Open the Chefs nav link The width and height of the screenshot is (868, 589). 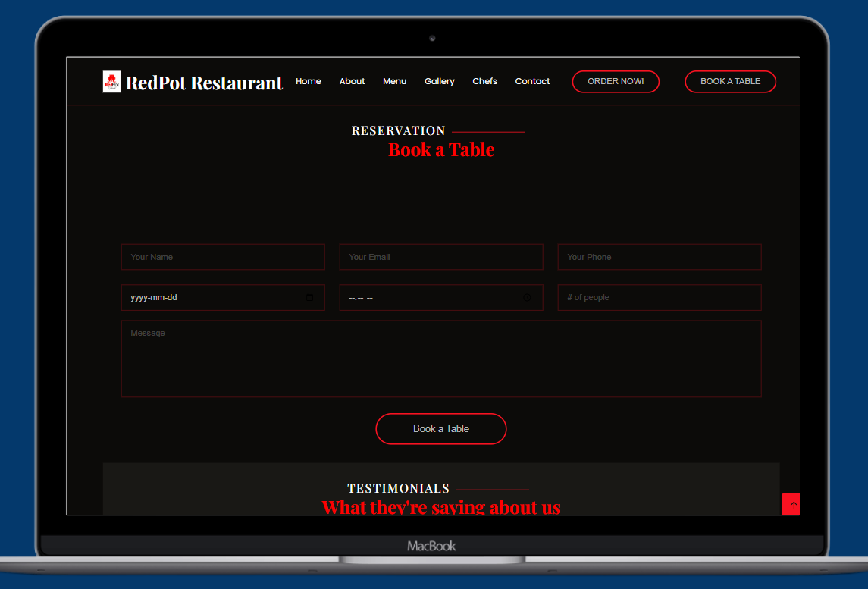[484, 81]
